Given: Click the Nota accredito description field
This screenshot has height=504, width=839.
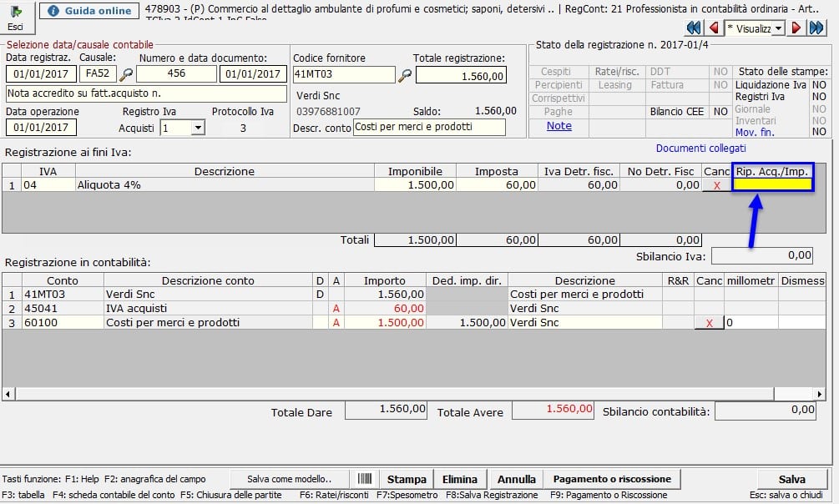Looking at the screenshot, I should point(147,93).
